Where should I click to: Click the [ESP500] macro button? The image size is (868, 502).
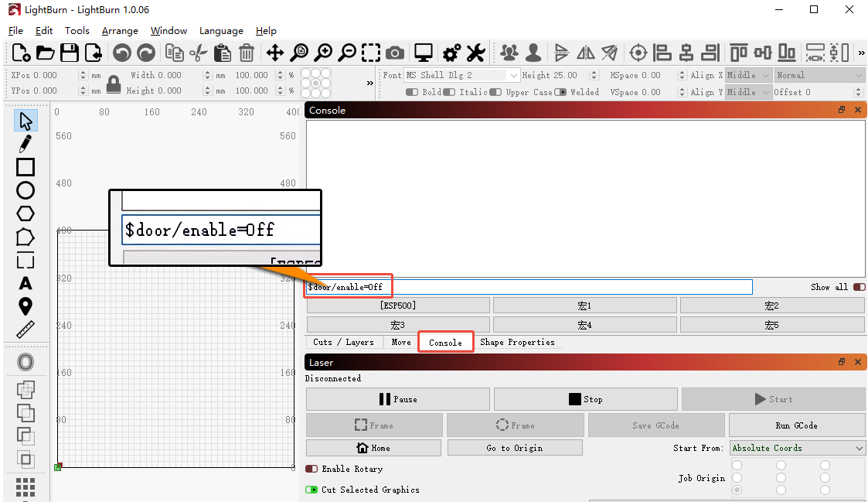click(398, 306)
